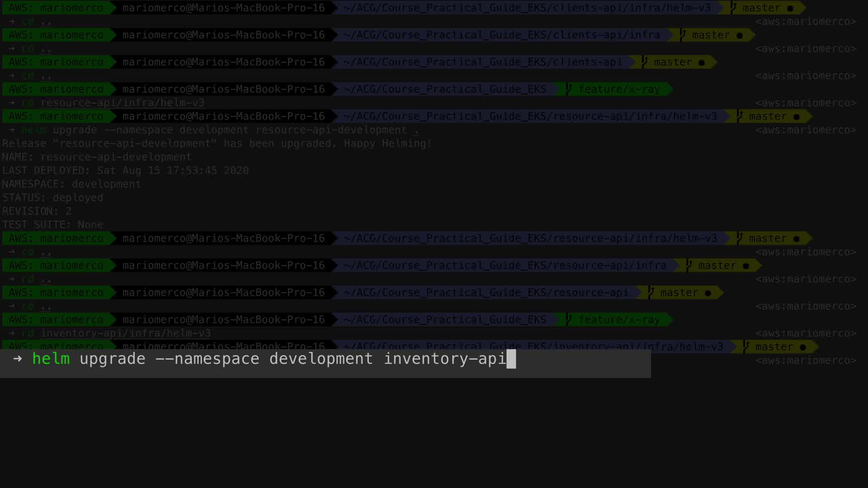Click the bottom-most aws:mariomerco right prompt
This screenshot has height=488, width=868.
tap(806, 361)
